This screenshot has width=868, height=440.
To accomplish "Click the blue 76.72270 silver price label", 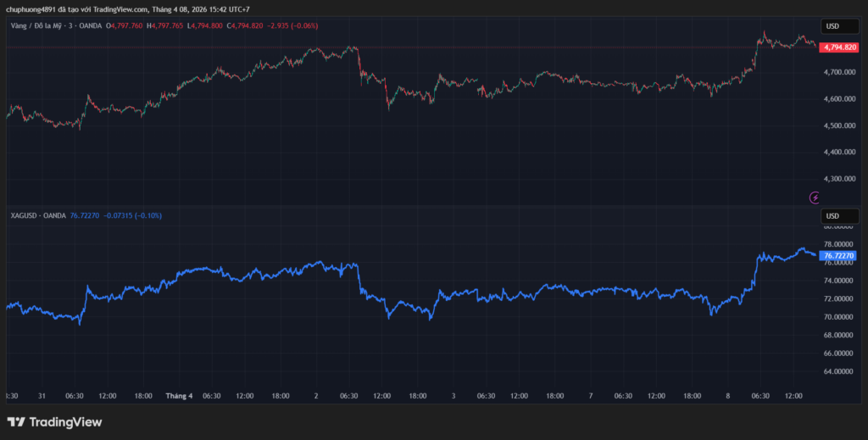I will click(x=838, y=255).
